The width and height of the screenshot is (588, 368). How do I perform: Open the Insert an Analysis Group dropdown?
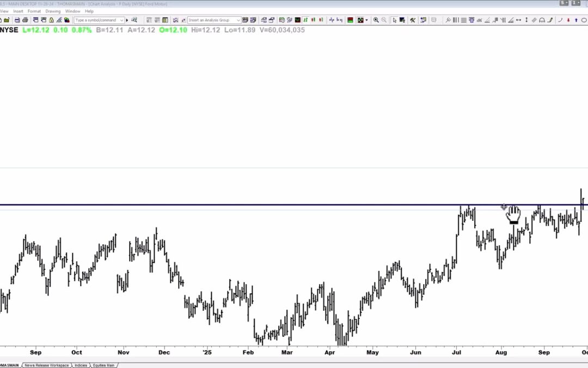238,20
